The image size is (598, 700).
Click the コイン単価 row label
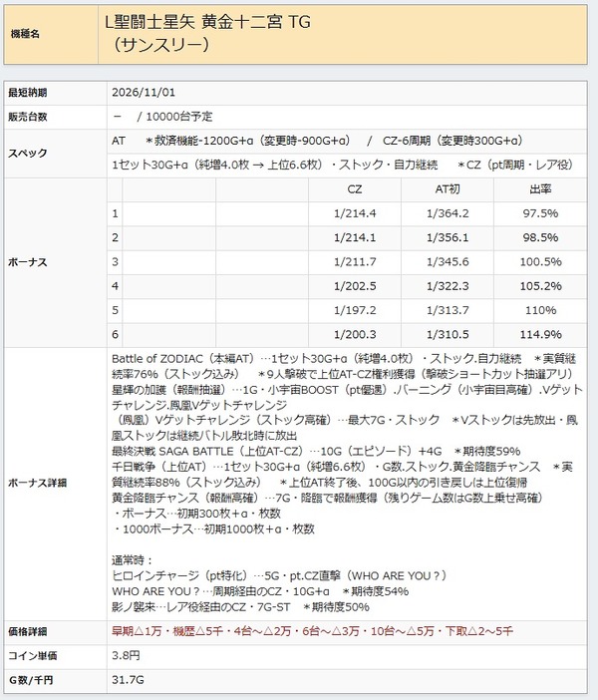click(33, 656)
